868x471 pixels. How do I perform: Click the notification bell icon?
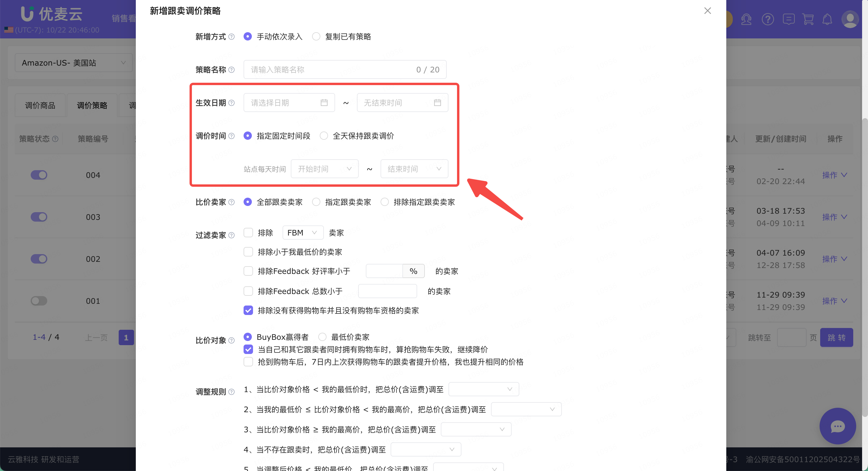coord(827,19)
